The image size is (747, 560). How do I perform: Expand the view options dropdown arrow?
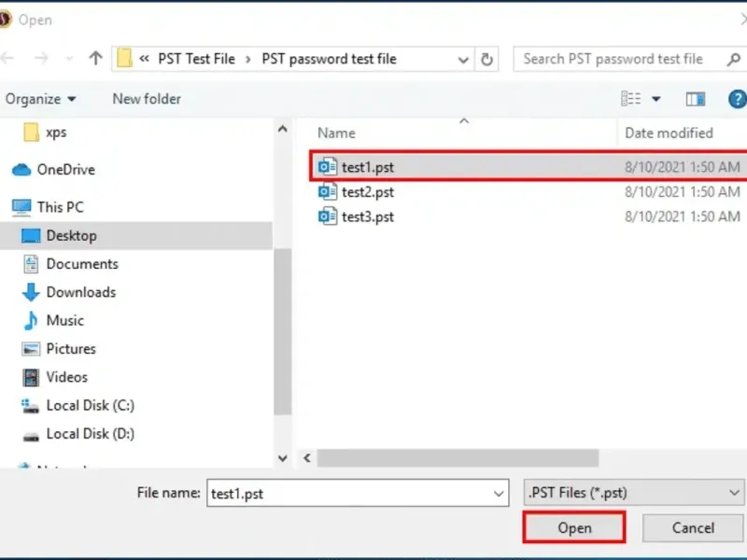point(656,99)
